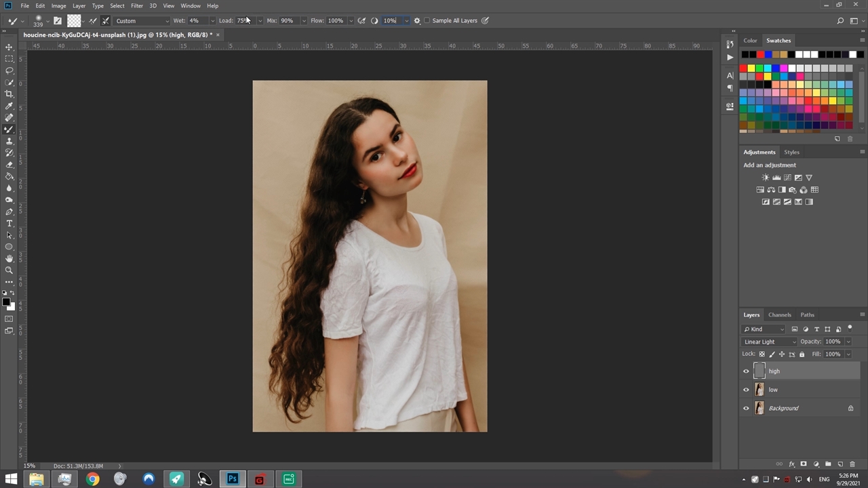Pick the red swatch in Swatches panel
Screen dimensions: 868x488
[743, 68]
